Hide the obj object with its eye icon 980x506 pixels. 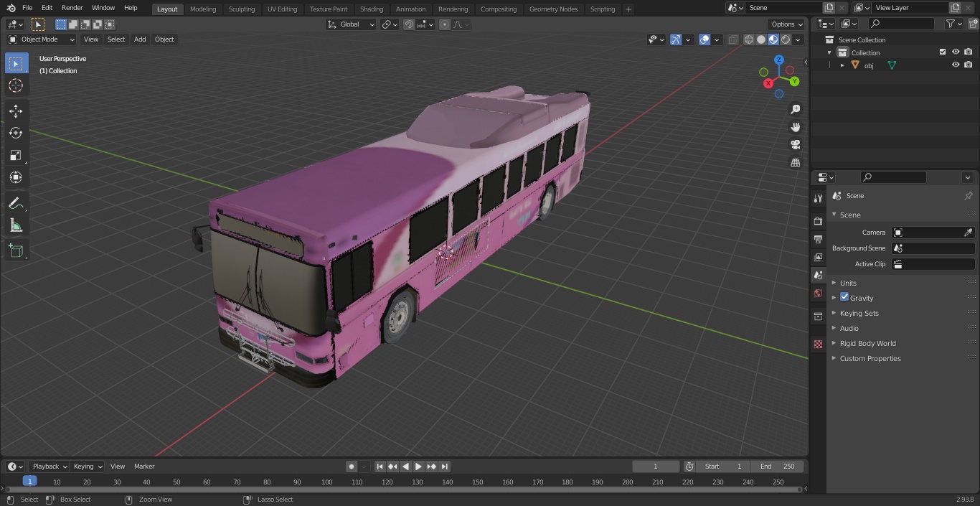[956, 65]
